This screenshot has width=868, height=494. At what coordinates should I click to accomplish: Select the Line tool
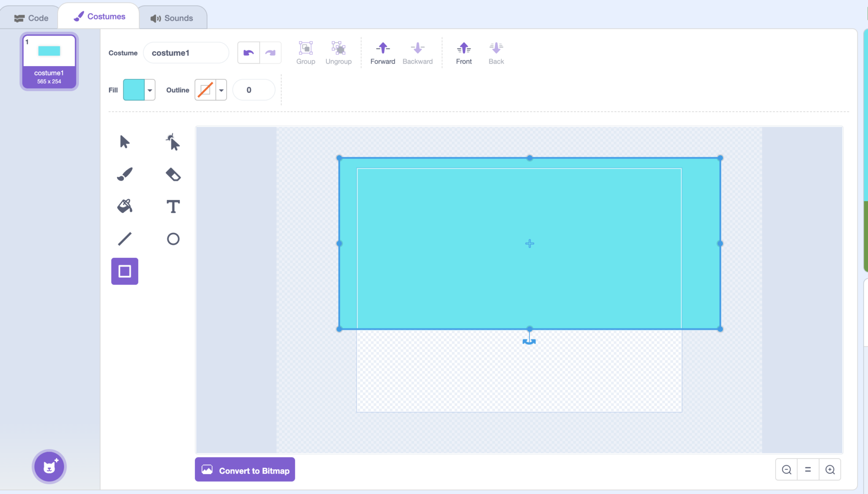[124, 238]
